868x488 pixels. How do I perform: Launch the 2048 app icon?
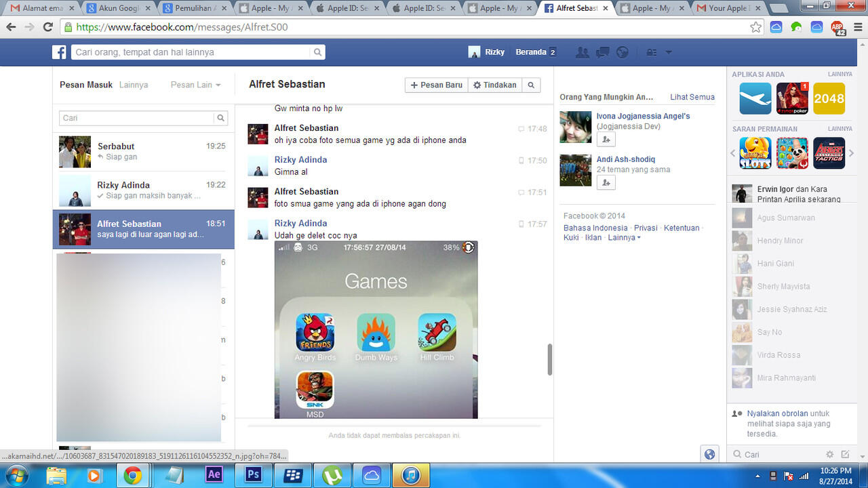point(829,98)
